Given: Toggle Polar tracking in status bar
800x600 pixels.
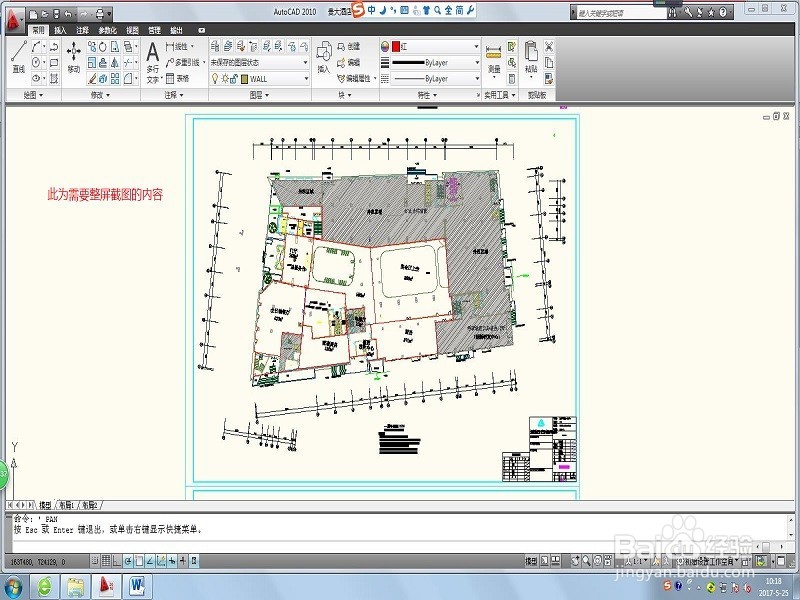Looking at the screenshot, I should (129, 561).
